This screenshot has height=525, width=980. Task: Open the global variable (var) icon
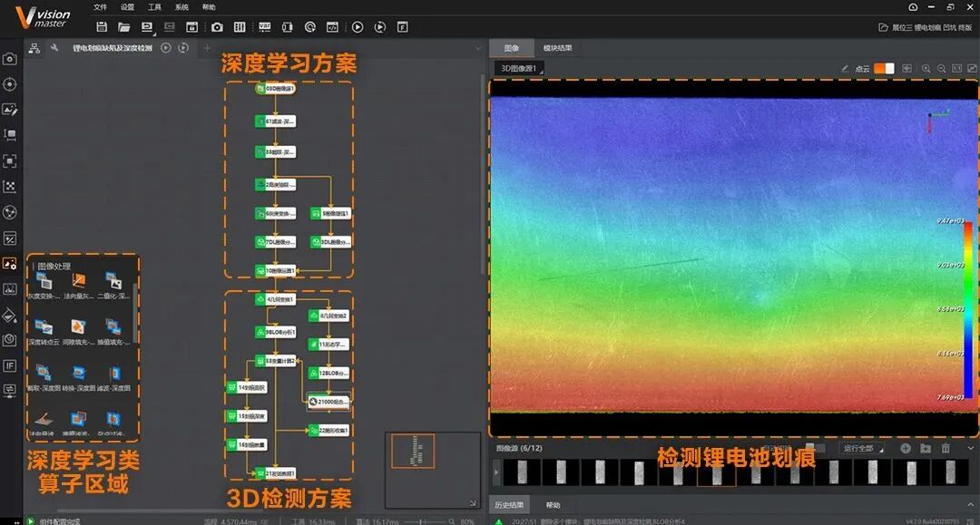(264, 27)
